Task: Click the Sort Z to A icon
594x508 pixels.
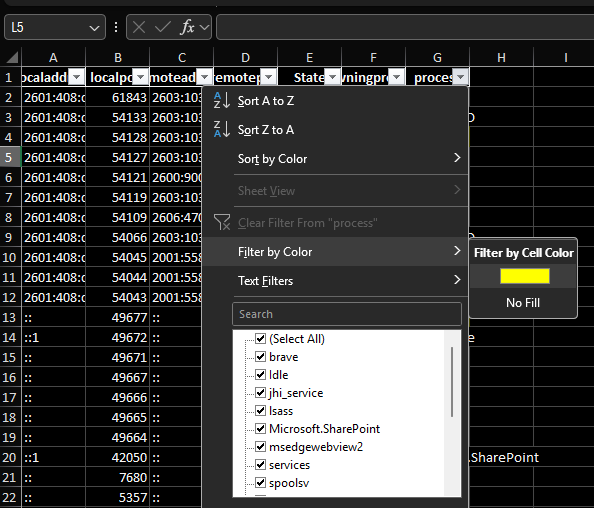Action: [x=222, y=130]
